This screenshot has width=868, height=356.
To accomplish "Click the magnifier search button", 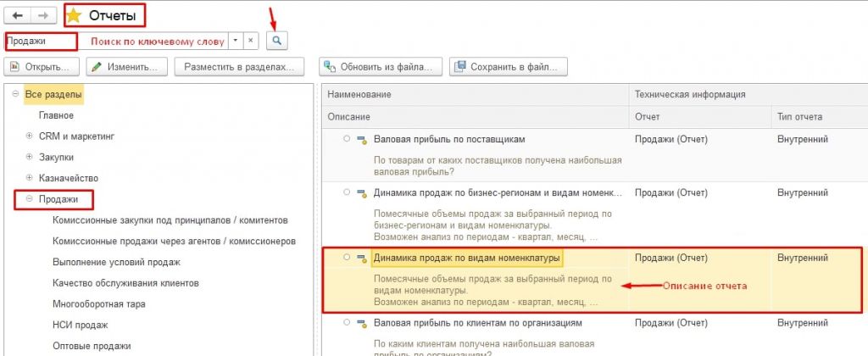I will coord(277,41).
